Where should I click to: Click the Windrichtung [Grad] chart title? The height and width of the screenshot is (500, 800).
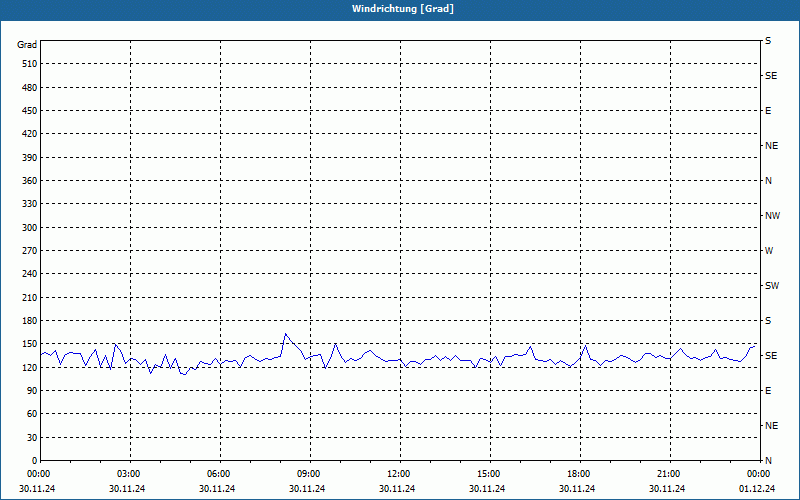pos(403,9)
